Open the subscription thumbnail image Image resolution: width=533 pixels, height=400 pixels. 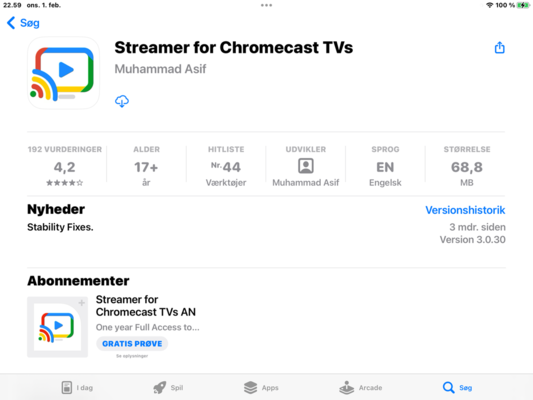57,327
